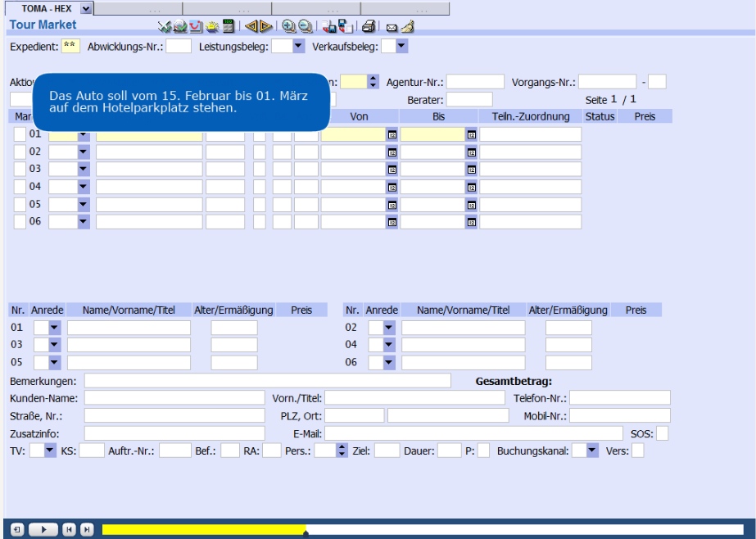756x539 pixels.
Task: Click the load-from-disk document icon
Action: click(345, 26)
